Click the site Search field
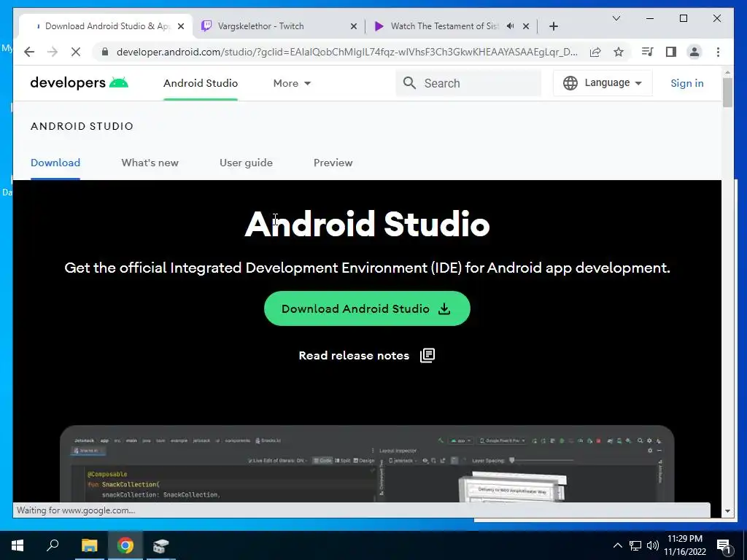The height and width of the screenshot is (560, 747). [x=468, y=83]
